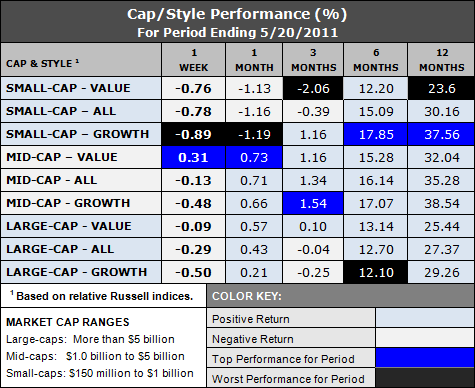Select cell with value 25.44
The image size is (475, 388).
point(441,226)
